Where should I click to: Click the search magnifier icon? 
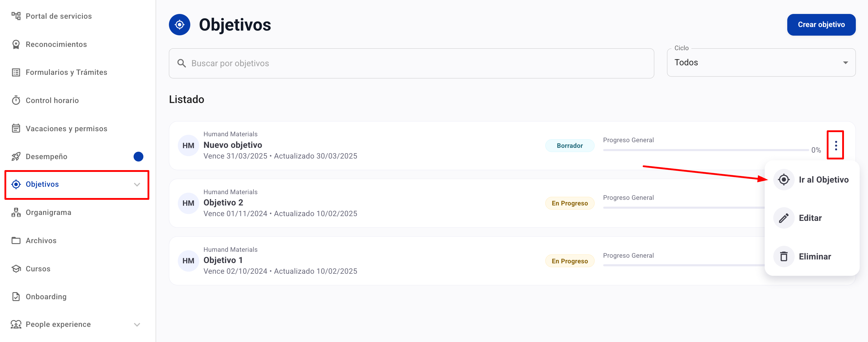click(x=182, y=63)
